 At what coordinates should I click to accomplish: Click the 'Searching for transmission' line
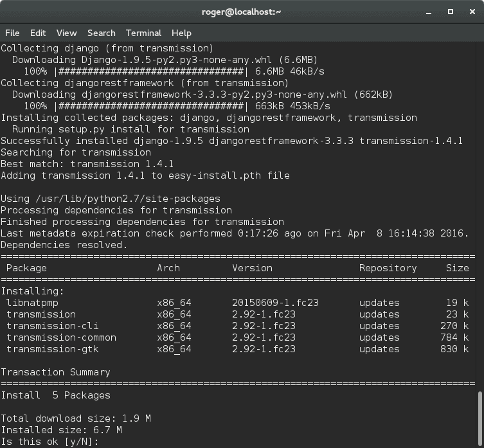[x=76, y=152]
